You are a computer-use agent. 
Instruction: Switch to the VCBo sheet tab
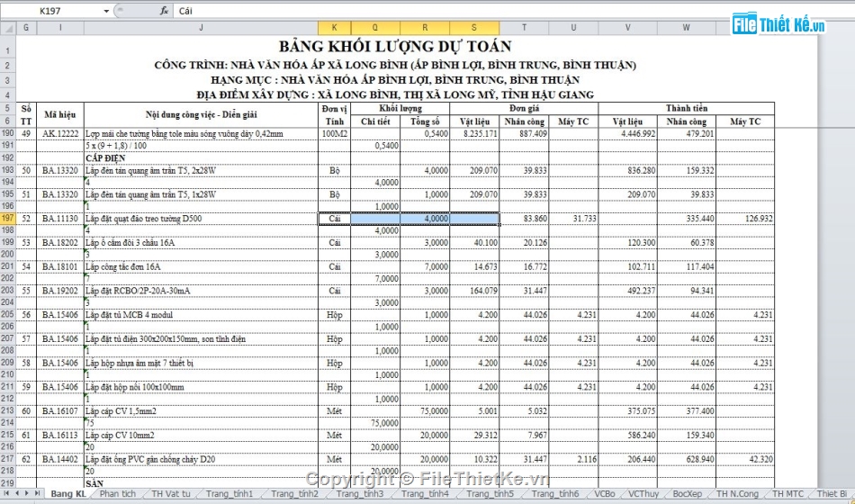click(605, 493)
